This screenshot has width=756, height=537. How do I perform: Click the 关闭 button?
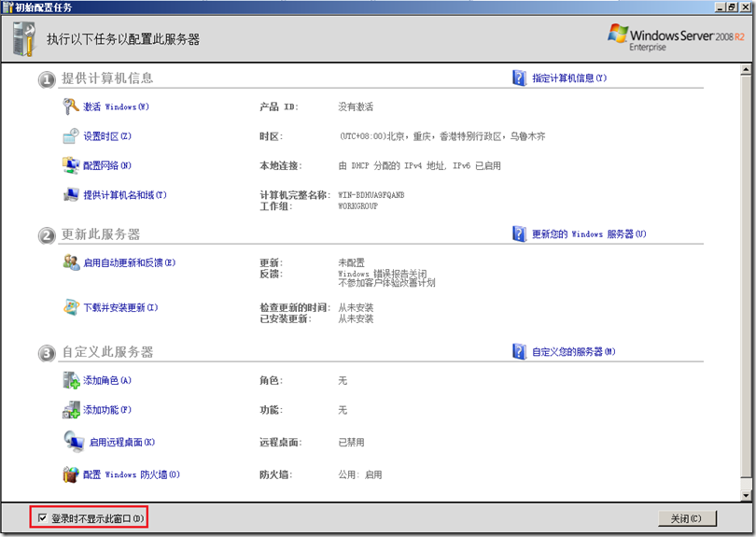(687, 518)
